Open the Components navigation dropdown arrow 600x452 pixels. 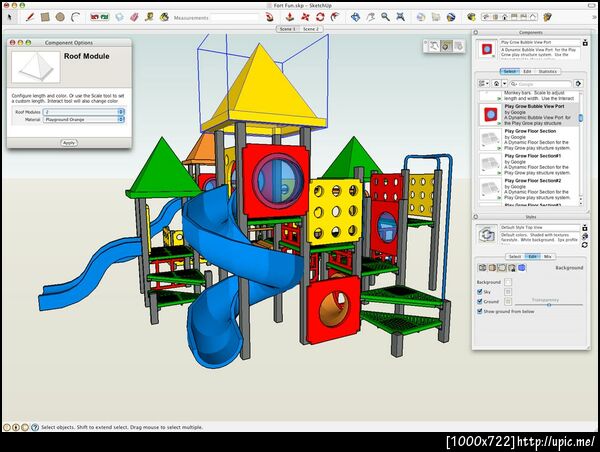pos(505,83)
